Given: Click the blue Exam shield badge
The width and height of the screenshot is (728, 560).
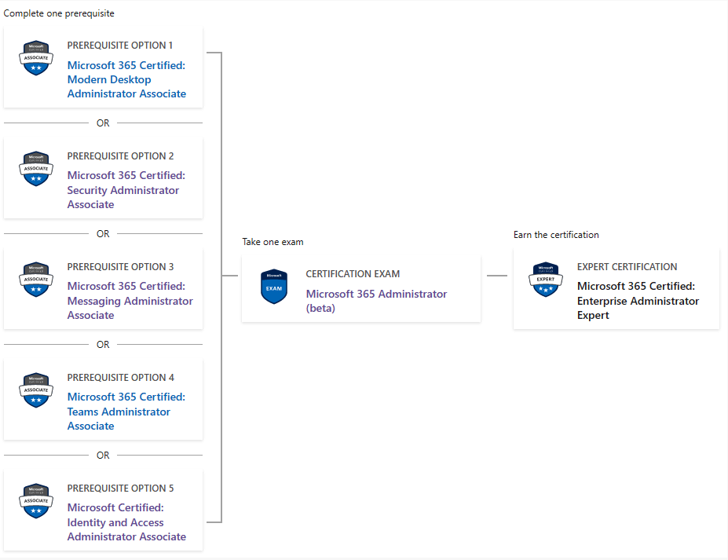Looking at the screenshot, I should (x=274, y=287).
